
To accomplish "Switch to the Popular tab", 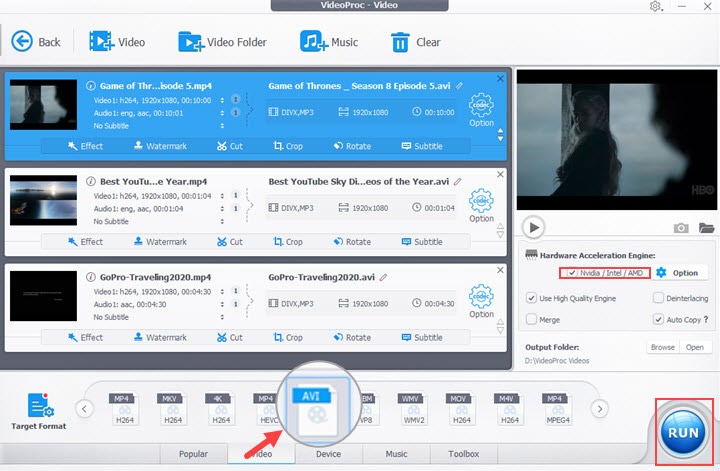I will pyautogui.click(x=193, y=454).
